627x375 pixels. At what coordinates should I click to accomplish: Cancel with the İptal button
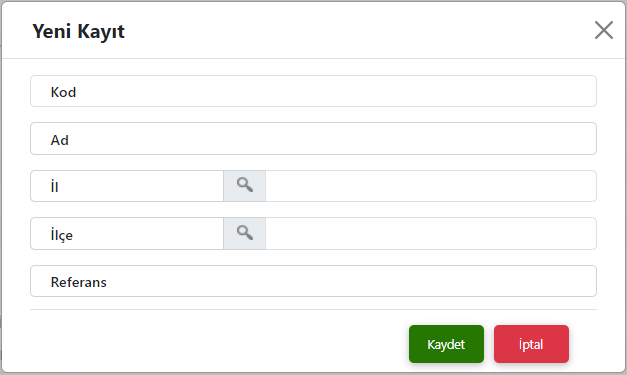(531, 344)
